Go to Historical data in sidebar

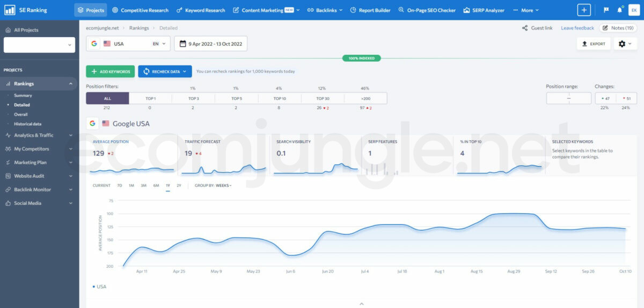[27, 124]
